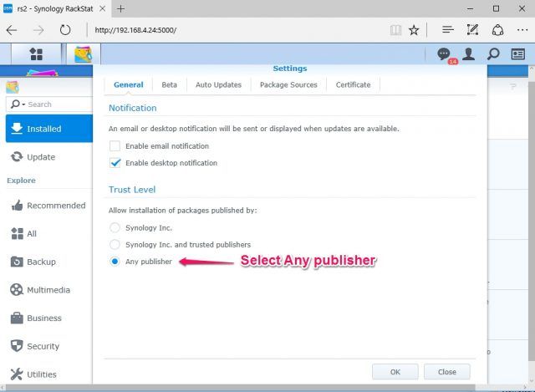
Task: Open the DSM main menu grid icon
Action: pyautogui.click(x=36, y=53)
